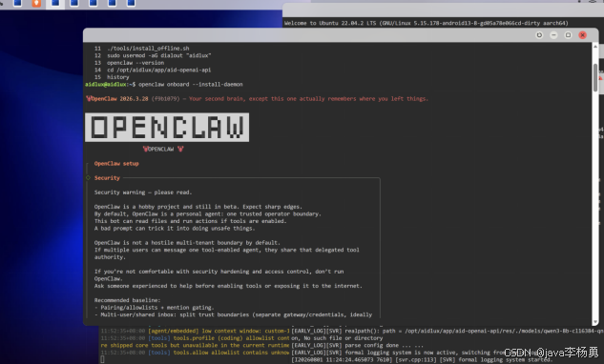604x364 pixels.
Task: Click line 'If multiple users can message one tool-enabled agent'
Action: (x=226, y=250)
